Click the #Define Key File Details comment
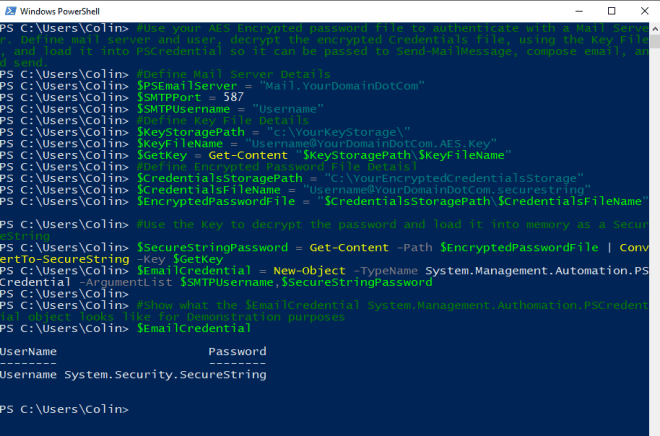 pyautogui.click(x=223, y=120)
